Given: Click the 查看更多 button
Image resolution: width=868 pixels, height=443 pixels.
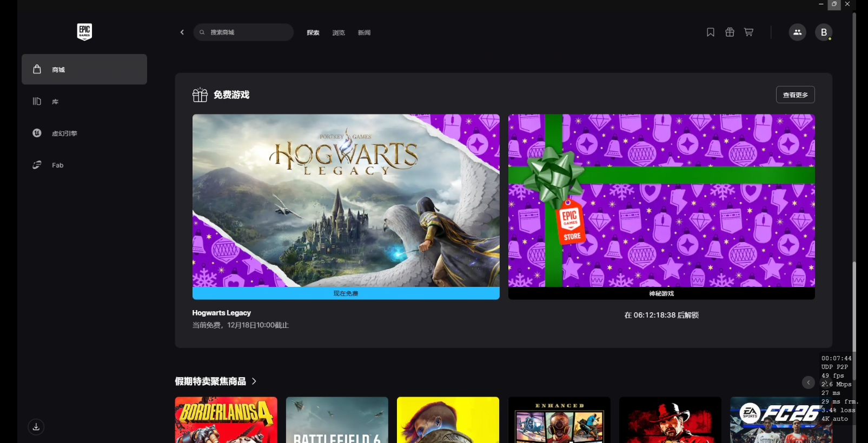Looking at the screenshot, I should pyautogui.click(x=796, y=95).
